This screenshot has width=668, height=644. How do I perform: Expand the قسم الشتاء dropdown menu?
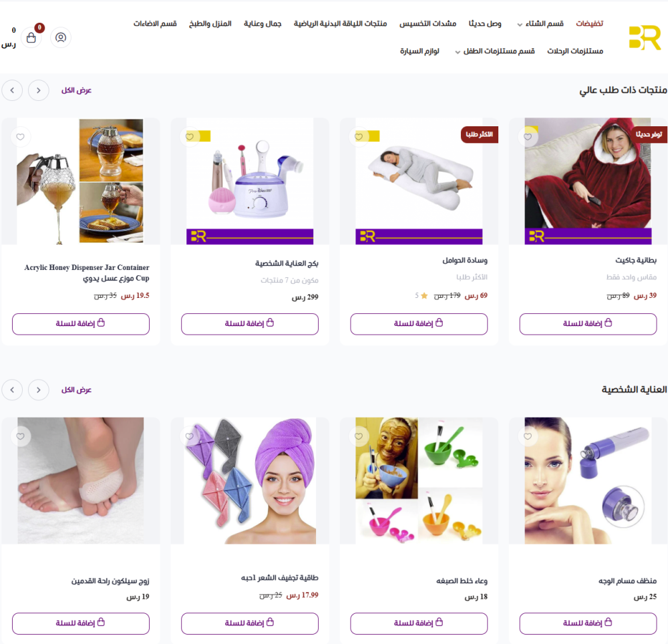pos(540,24)
